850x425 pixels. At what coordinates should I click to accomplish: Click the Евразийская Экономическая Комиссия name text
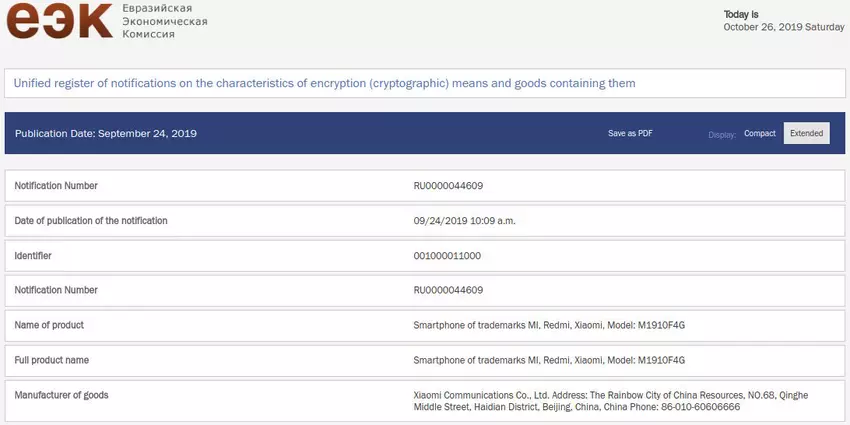pyautogui.click(x=164, y=20)
